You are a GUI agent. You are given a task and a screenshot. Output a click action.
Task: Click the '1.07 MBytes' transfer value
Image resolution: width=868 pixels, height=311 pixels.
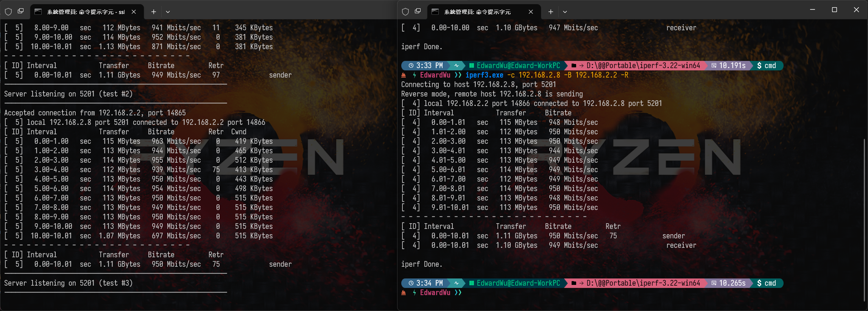click(x=120, y=236)
